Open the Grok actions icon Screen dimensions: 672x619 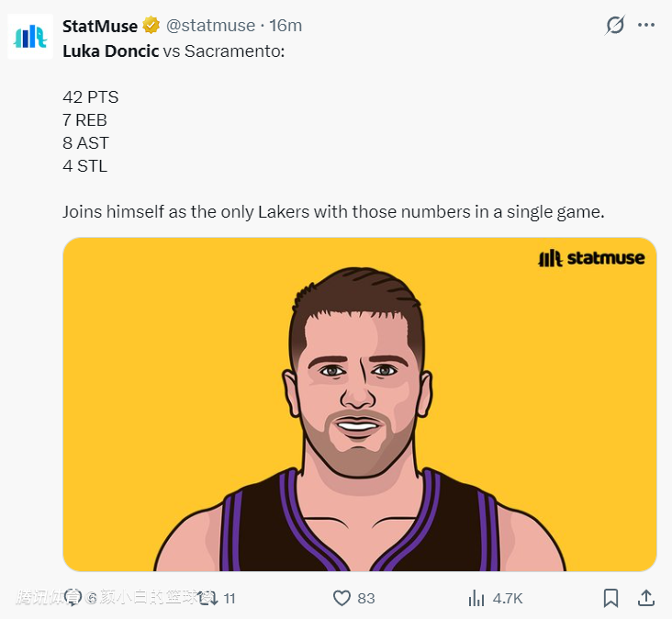pos(615,26)
